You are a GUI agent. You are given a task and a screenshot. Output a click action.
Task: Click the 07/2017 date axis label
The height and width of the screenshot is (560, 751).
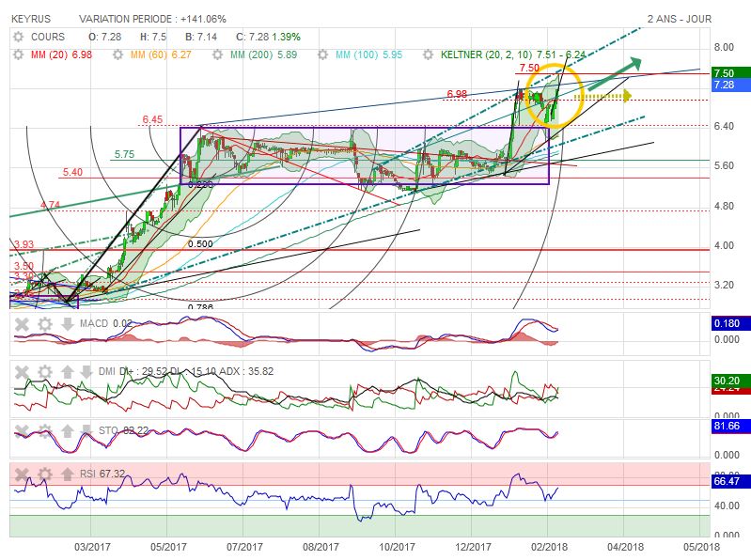point(244,547)
